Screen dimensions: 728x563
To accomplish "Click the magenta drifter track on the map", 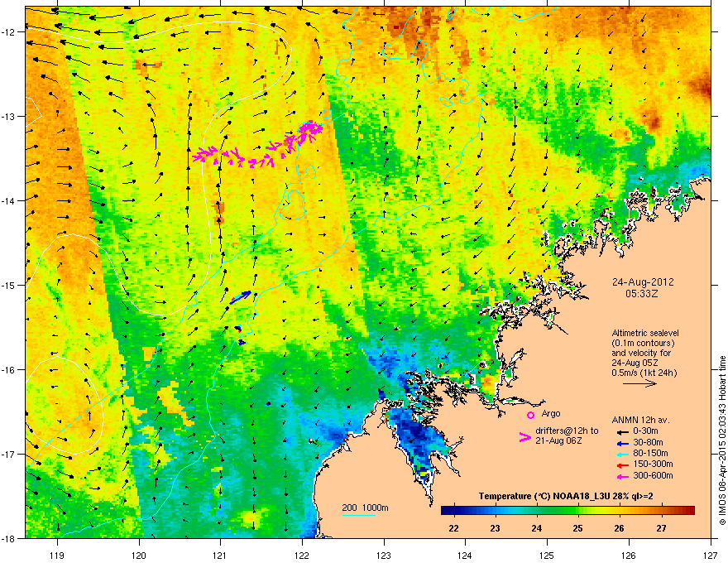I will [257, 146].
